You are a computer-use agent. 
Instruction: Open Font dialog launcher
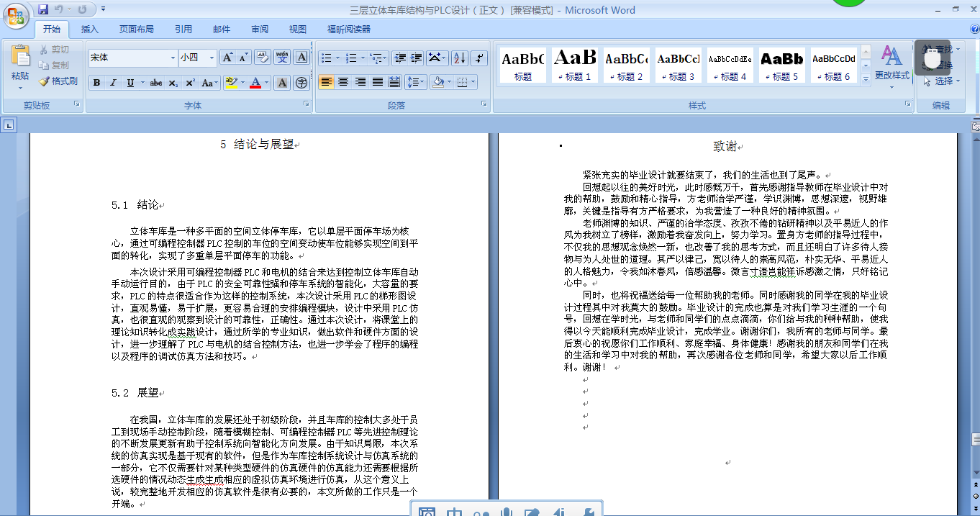(307, 105)
